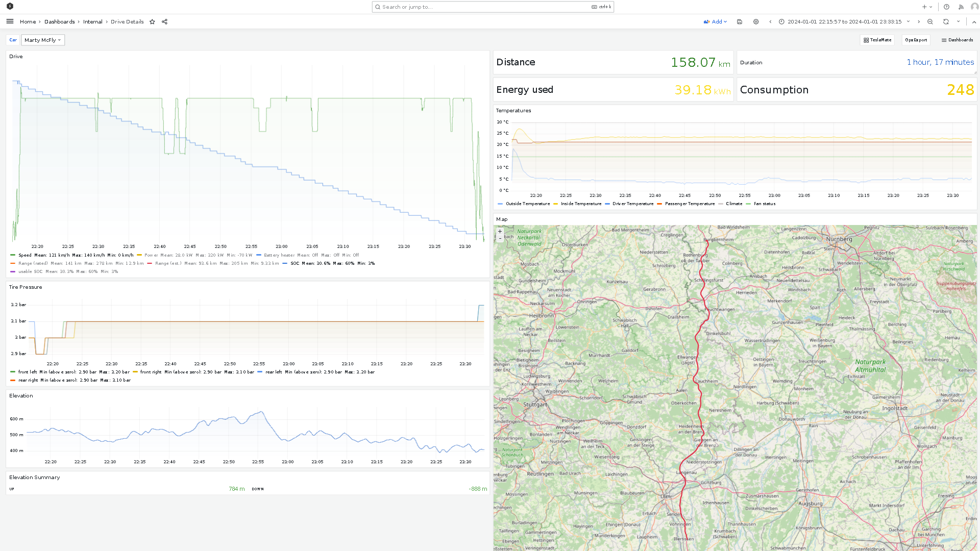Toggle rear left tire pressure series
980x551 pixels.
pyautogui.click(x=274, y=372)
